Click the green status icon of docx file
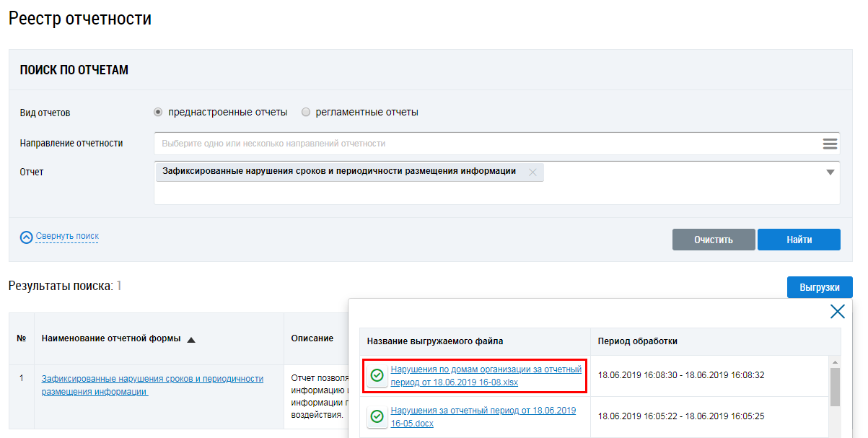 coord(377,417)
